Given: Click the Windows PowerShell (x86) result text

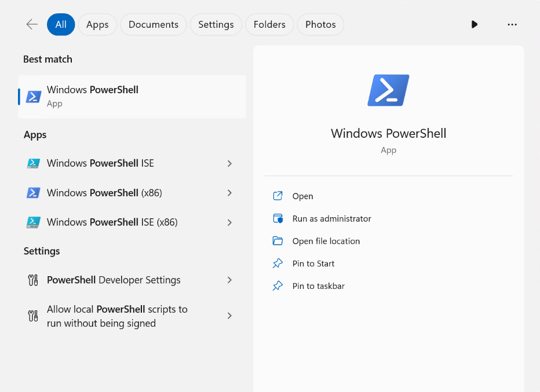Looking at the screenshot, I should (x=104, y=193).
